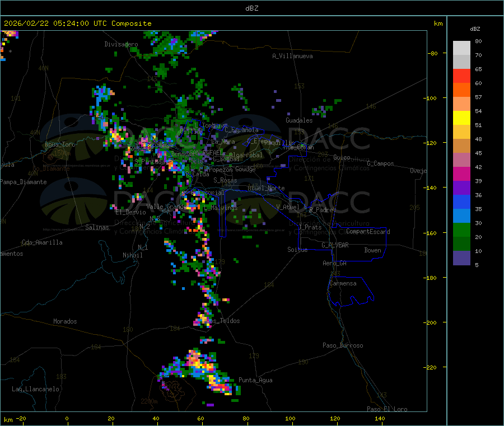Click the 'Aero_GA' place label

335,263
